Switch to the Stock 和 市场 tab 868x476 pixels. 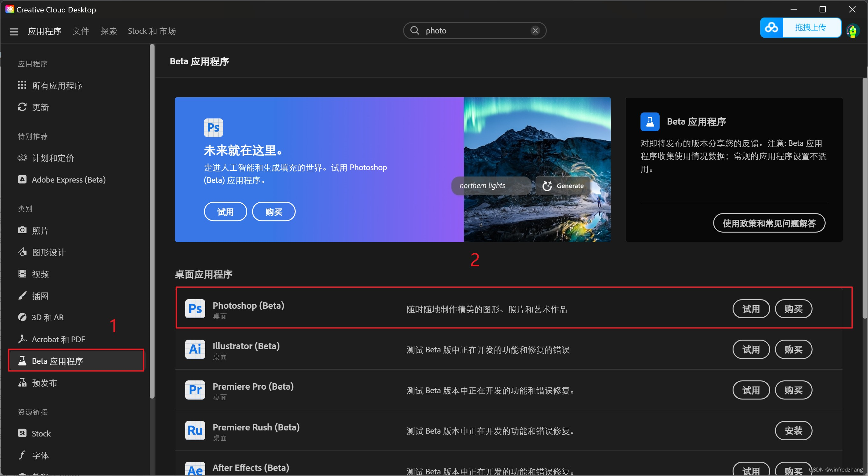(x=152, y=31)
